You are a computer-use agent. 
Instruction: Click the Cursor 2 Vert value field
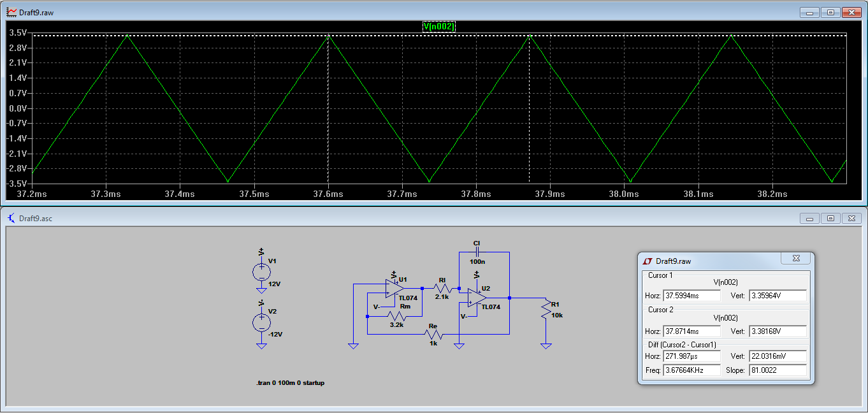tap(777, 331)
